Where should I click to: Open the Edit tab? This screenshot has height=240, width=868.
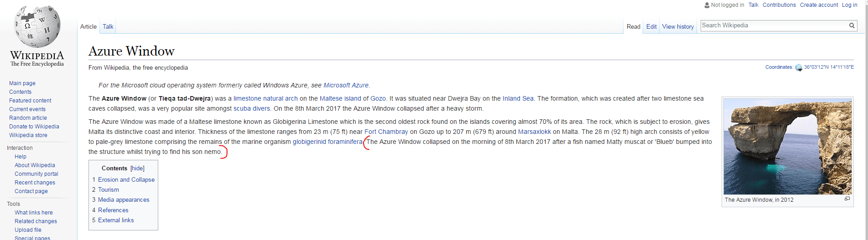pos(651,26)
